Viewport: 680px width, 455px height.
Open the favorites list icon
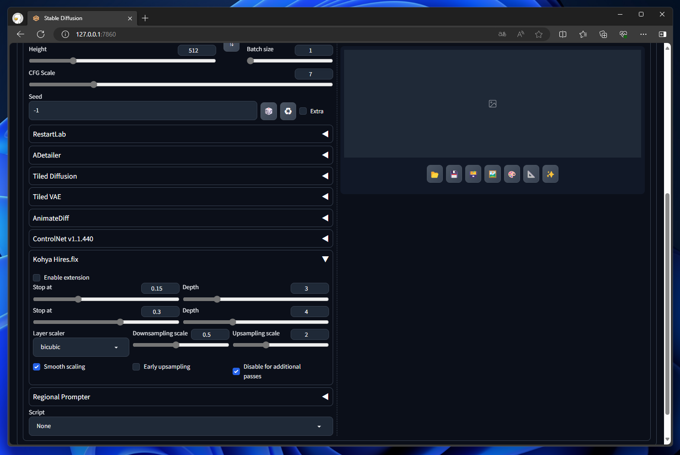pos(583,34)
